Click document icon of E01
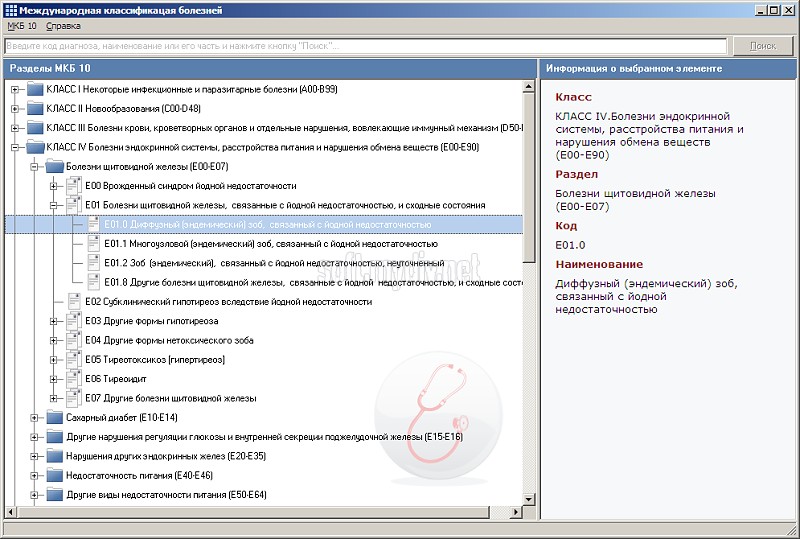The width and height of the screenshot is (800, 539). pos(73,205)
